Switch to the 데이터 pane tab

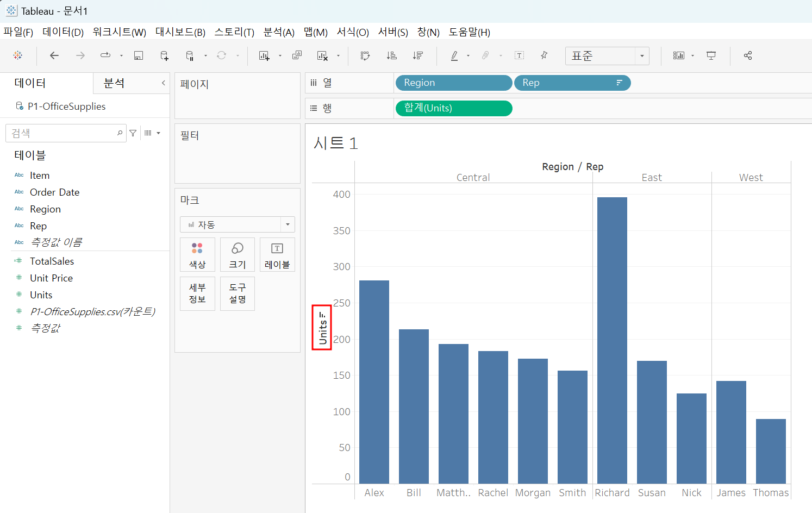click(x=30, y=83)
